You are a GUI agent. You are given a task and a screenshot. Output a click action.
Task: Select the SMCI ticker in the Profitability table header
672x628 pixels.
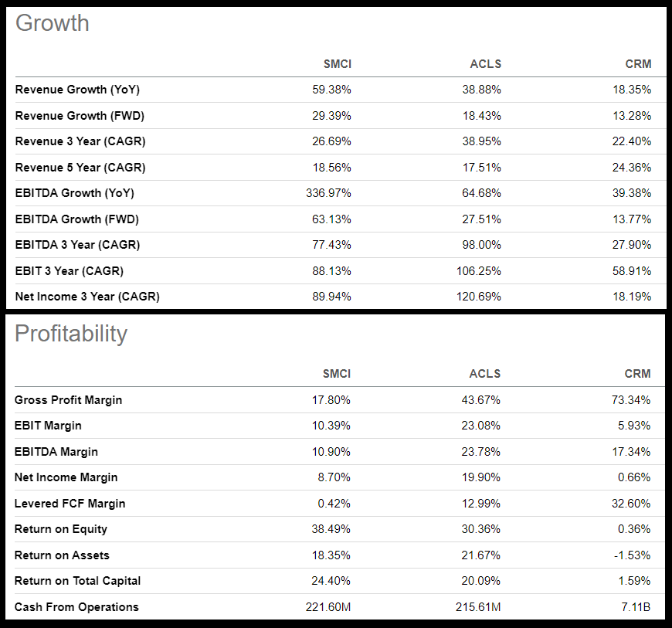point(337,374)
